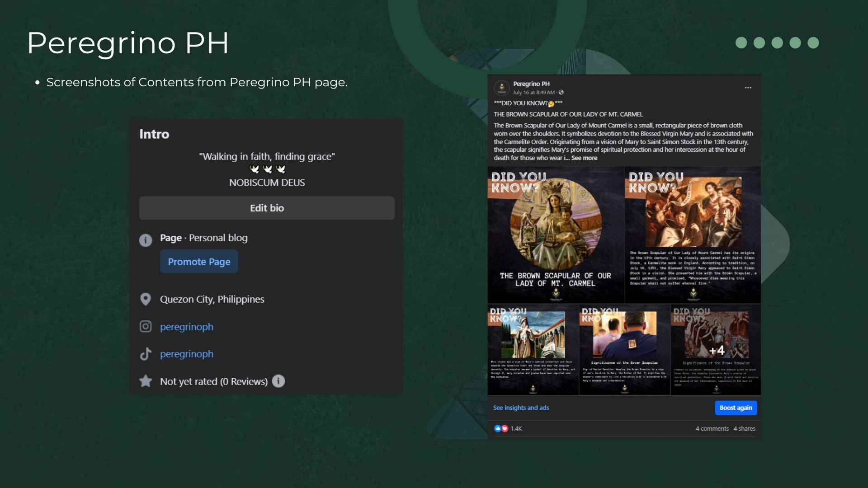Viewport: 868px width, 488px height.
Task: Click the Screenshots of Contents bullet text
Action: 197,82
